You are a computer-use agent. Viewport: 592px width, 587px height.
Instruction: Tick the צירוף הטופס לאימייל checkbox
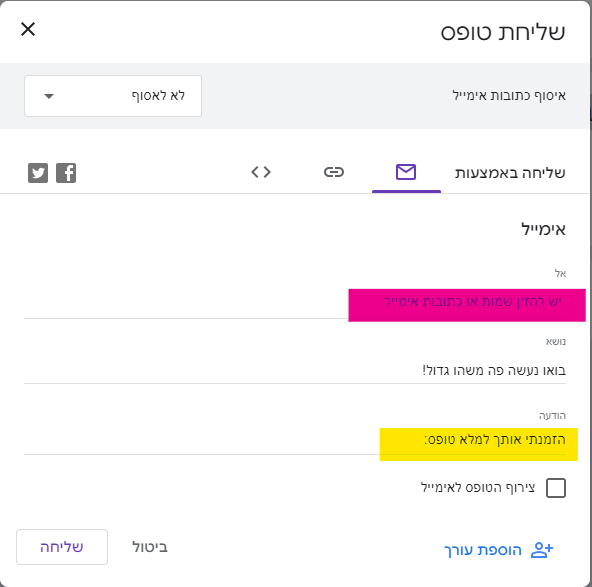coord(556,488)
